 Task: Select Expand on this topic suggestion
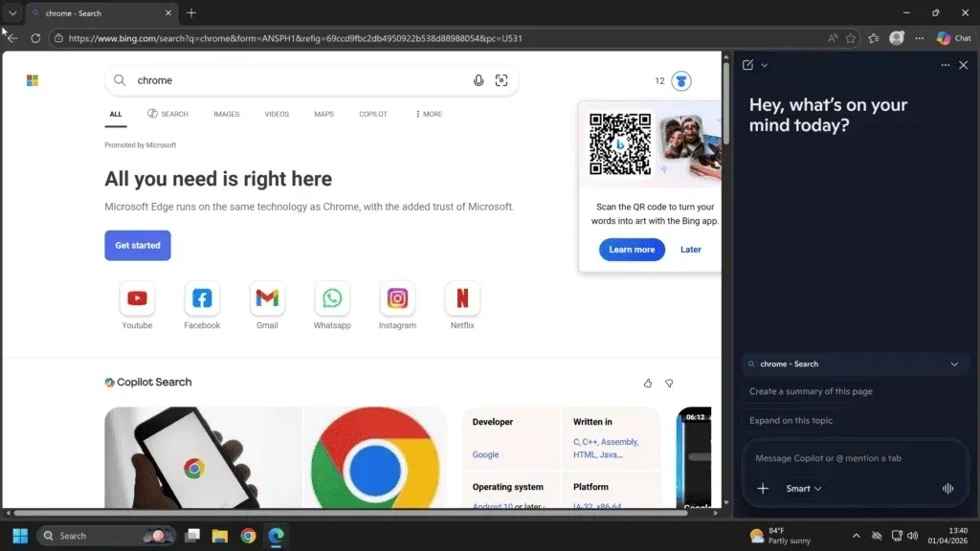pos(791,421)
